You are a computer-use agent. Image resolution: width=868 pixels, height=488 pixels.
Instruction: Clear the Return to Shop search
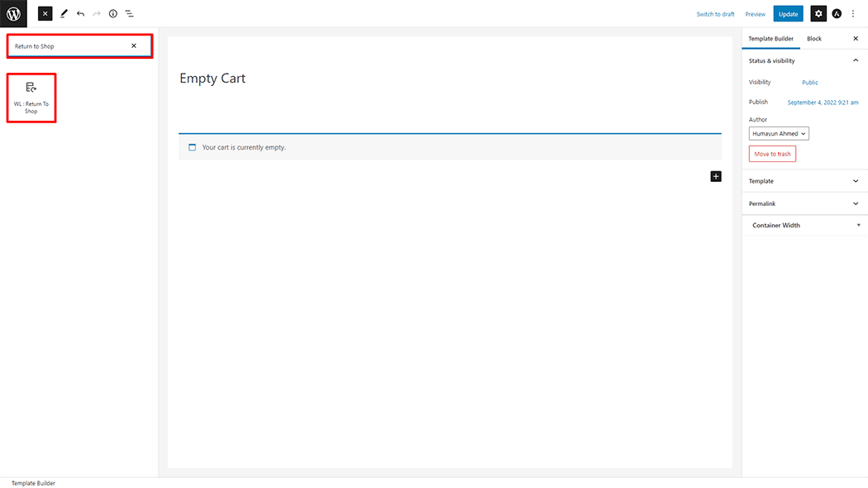coord(134,46)
